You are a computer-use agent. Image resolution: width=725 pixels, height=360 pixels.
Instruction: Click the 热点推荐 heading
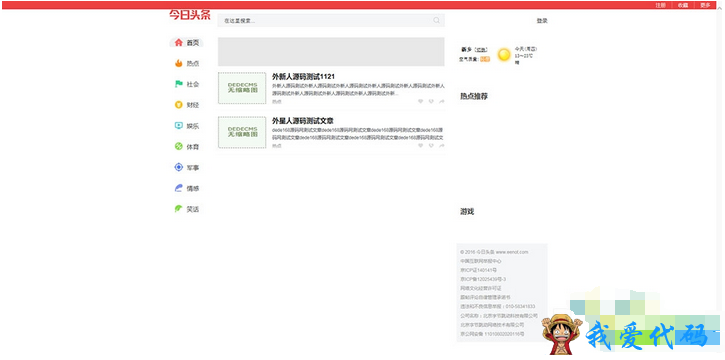[x=473, y=96]
